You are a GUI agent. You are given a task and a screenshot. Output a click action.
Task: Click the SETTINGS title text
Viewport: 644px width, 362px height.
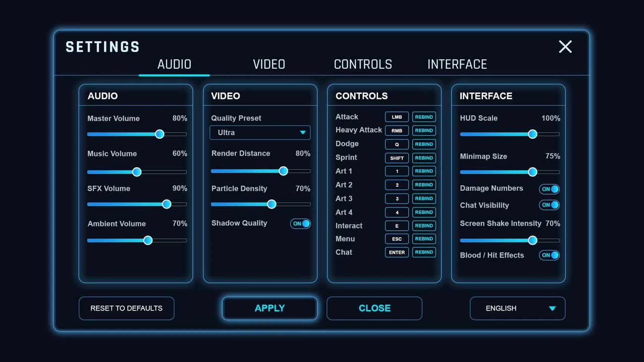point(103,47)
